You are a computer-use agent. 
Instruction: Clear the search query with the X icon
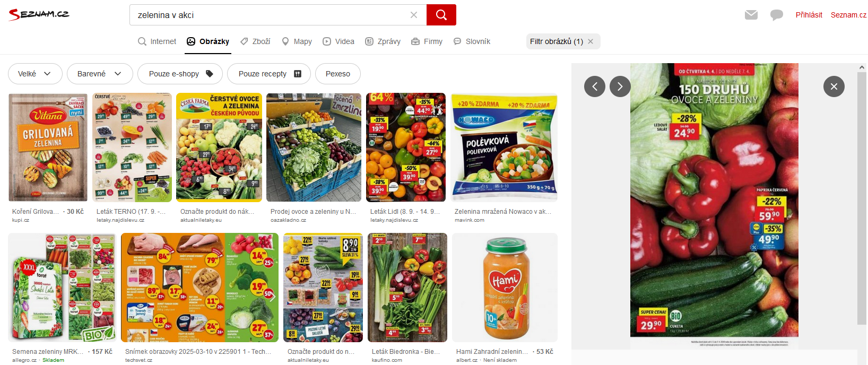tap(414, 15)
